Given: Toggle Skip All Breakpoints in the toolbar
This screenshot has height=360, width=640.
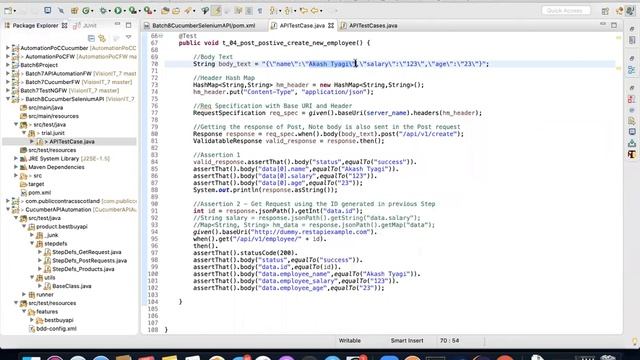Looking at the screenshot, I should [x=61, y=11].
